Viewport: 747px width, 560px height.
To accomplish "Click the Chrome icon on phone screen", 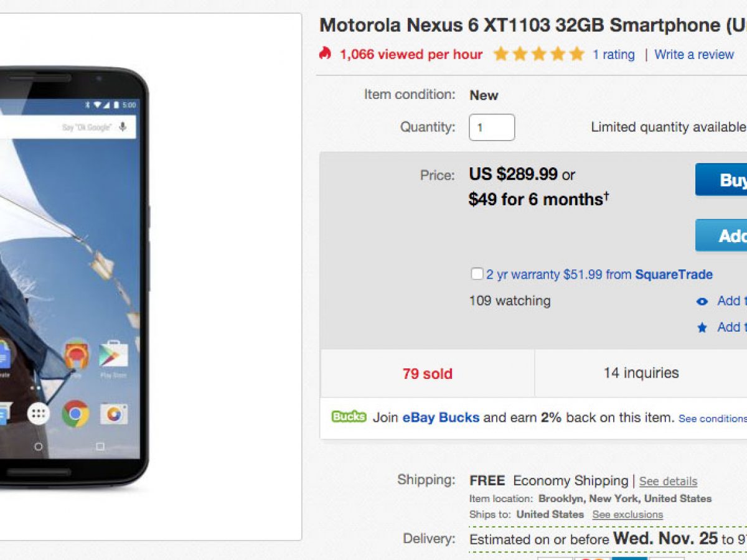I will tap(75, 414).
